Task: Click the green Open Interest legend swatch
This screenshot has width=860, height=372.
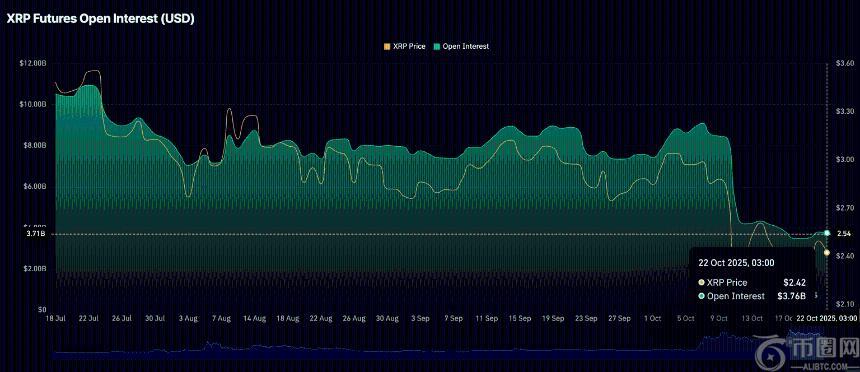Action: (x=437, y=47)
